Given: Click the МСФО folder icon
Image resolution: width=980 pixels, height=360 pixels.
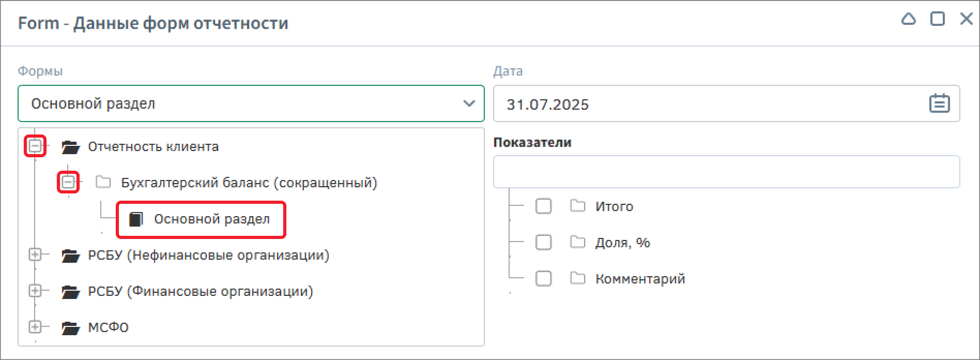Looking at the screenshot, I should tap(70, 328).
